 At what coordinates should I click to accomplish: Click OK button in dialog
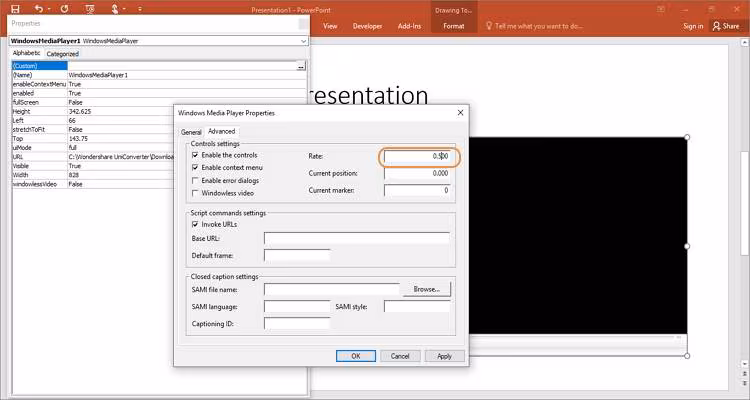pos(356,356)
